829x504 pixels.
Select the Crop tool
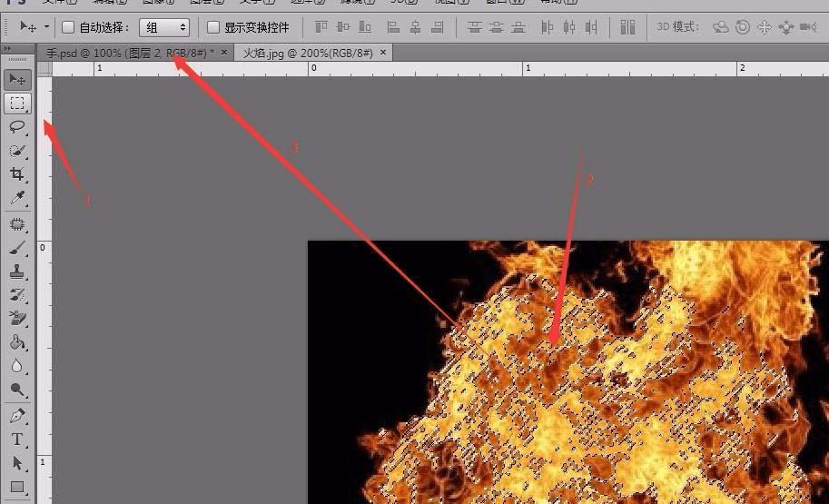click(x=17, y=174)
